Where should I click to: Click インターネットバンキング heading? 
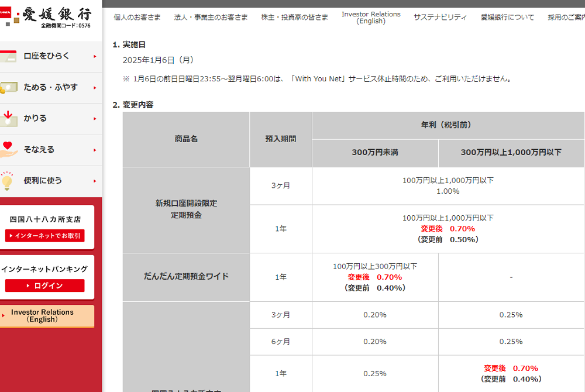(x=44, y=269)
